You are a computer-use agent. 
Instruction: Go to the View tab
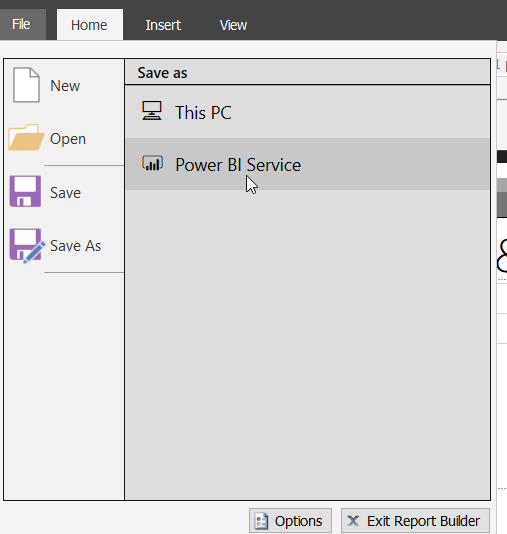[233, 25]
